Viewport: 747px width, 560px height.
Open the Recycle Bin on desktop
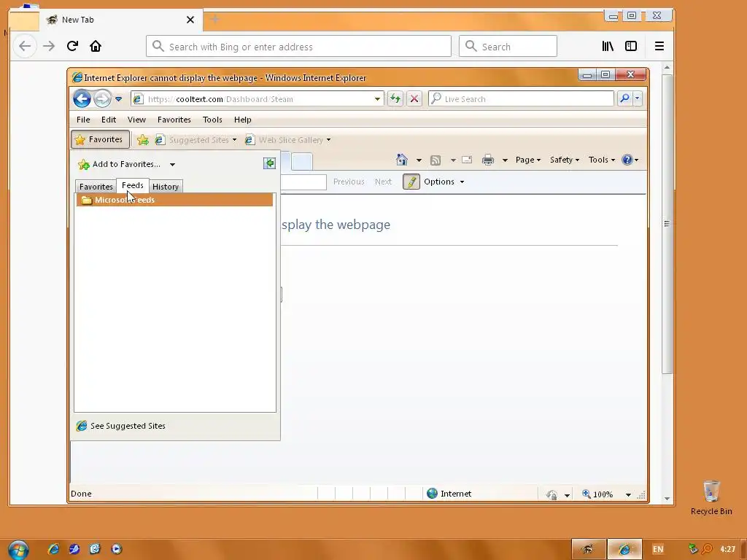pyautogui.click(x=711, y=497)
